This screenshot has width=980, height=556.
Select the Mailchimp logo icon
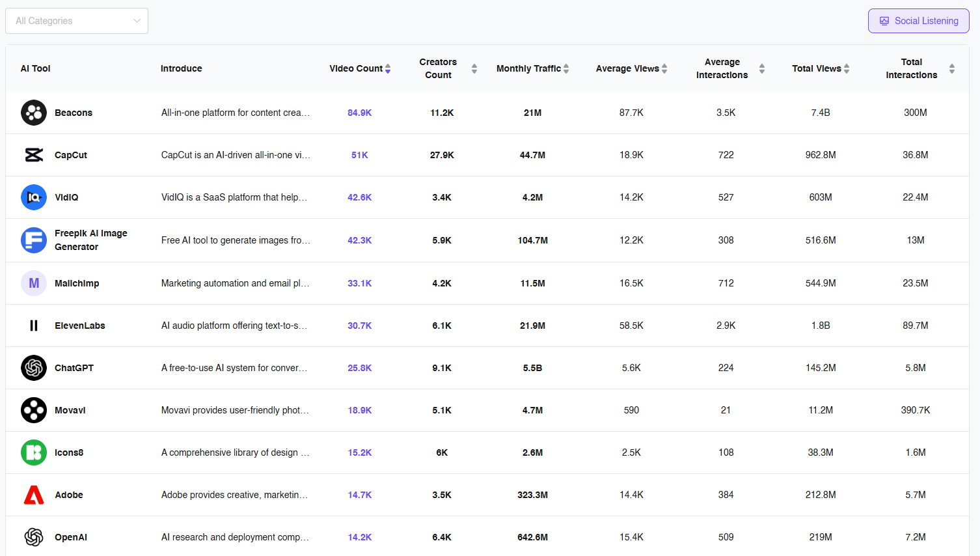pos(34,283)
